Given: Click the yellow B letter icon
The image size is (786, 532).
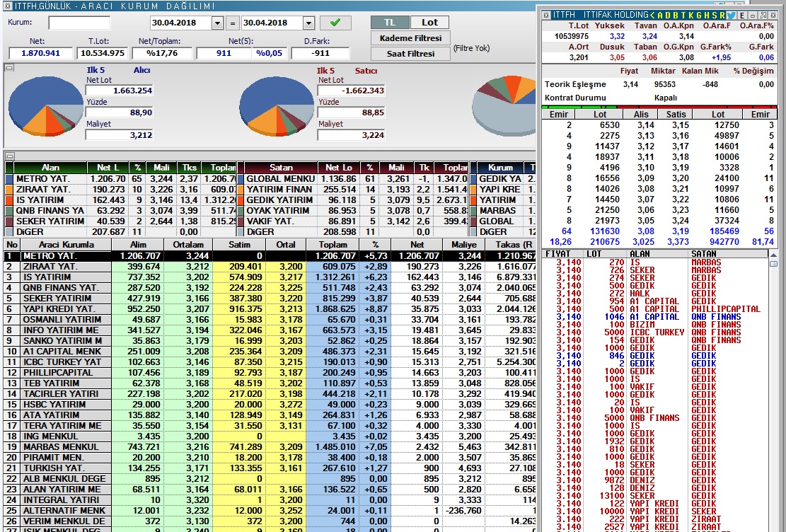Looking at the screenshot, I should click(675, 15).
